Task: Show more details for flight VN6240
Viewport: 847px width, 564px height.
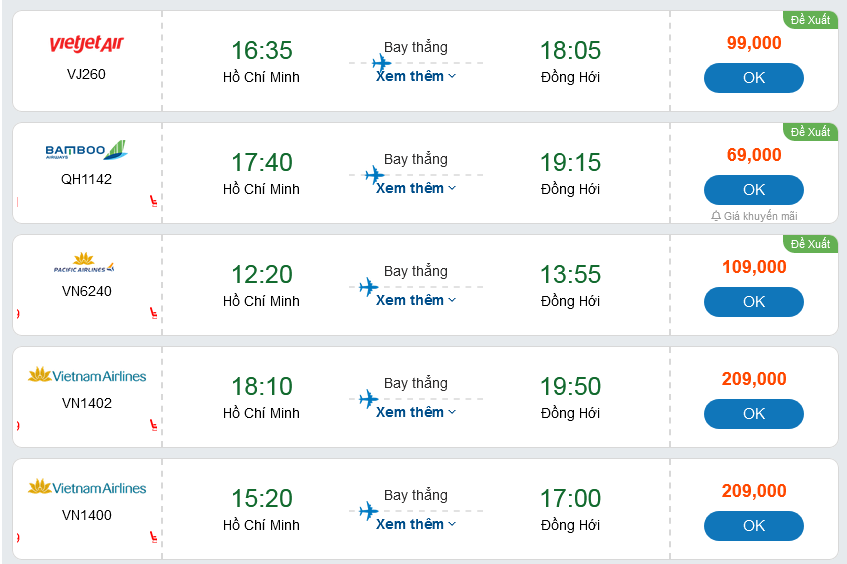Action: coord(416,300)
